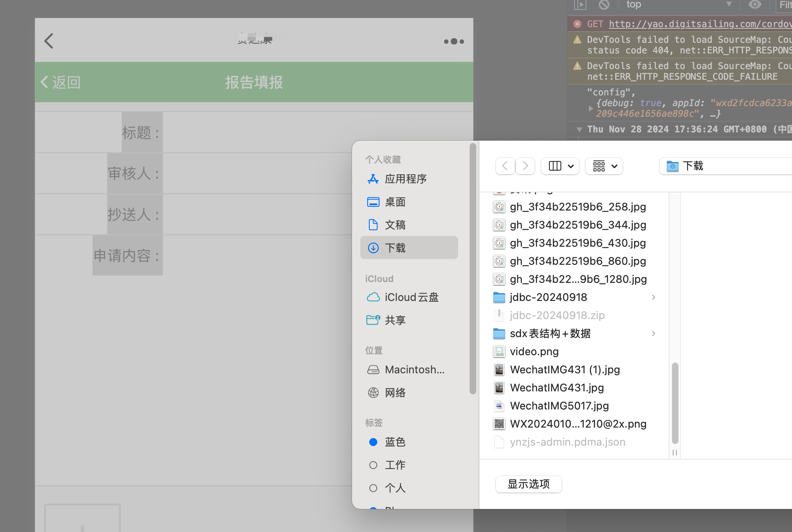Click the DevTools eye live expression icon
792x532 pixels.
[755, 5]
